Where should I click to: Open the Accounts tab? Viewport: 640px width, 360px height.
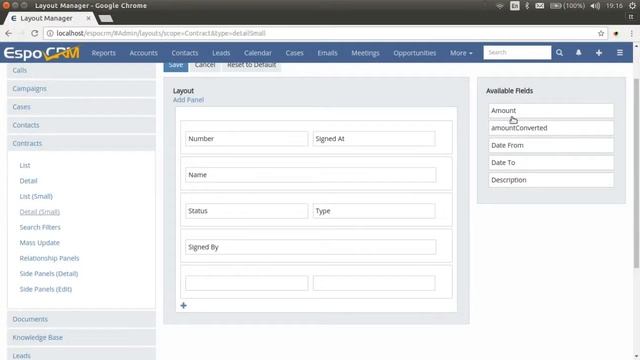tap(143, 53)
